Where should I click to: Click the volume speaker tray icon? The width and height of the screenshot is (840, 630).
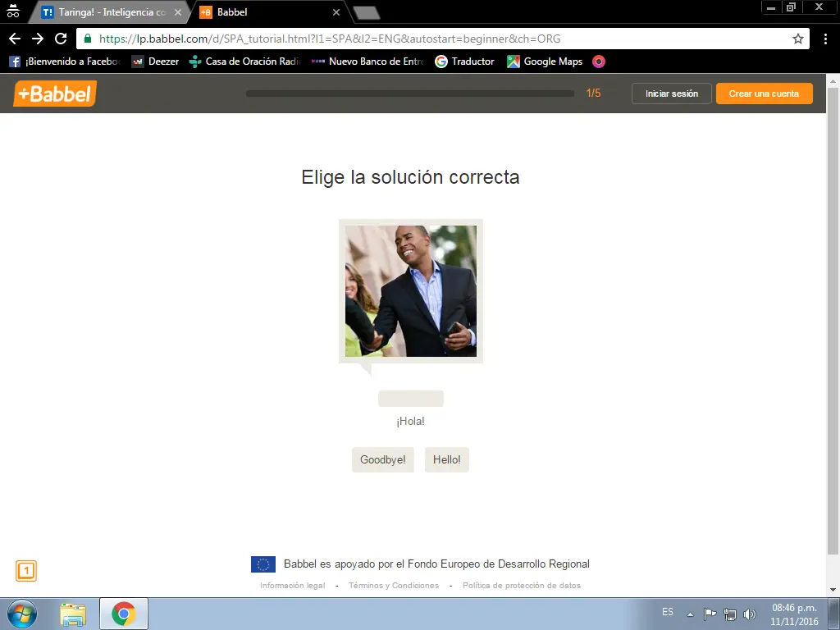pos(750,614)
